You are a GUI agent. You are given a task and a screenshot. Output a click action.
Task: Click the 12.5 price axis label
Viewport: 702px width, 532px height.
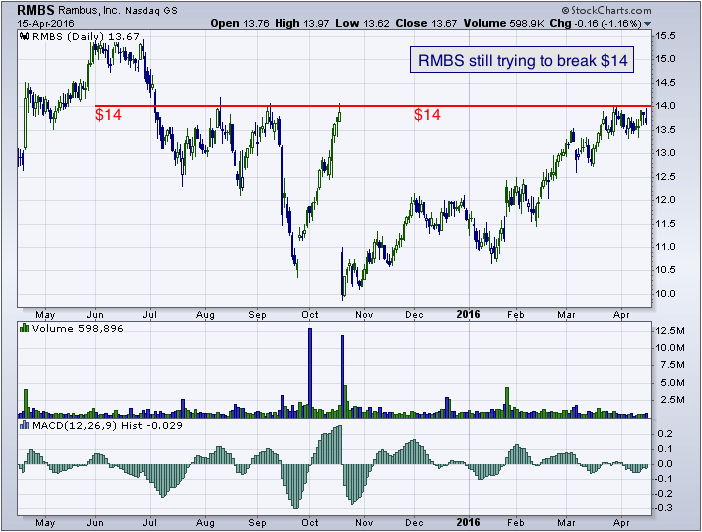(665, 176)
